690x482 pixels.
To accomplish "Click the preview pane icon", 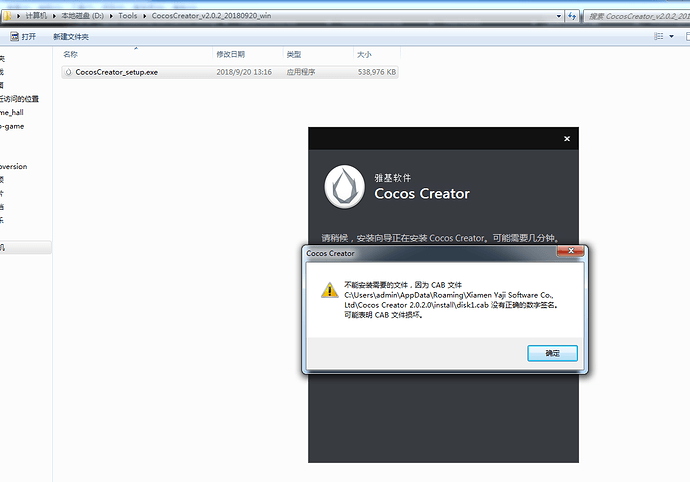I will 687,36.
